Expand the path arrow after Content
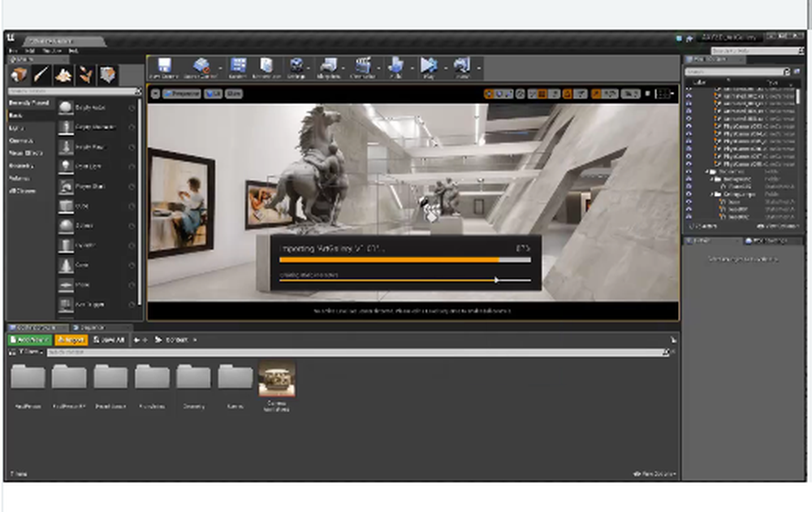Screen dimensions: 812x512 (x=195, y=340)
